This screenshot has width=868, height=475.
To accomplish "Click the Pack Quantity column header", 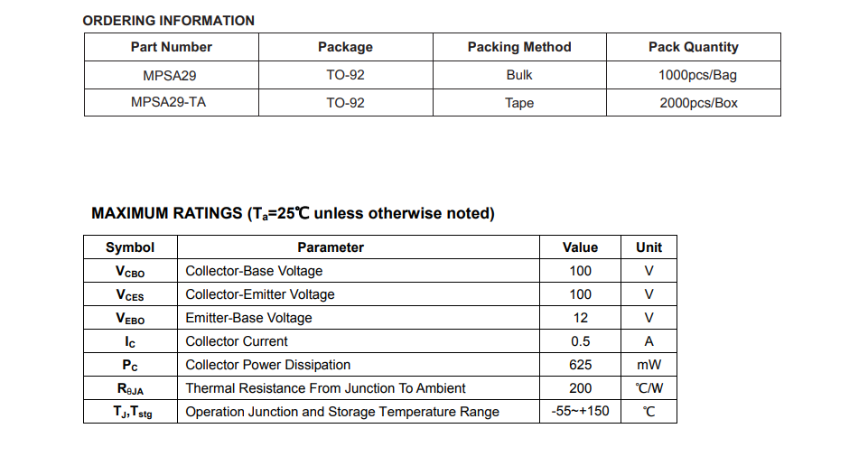I will 694,47.
